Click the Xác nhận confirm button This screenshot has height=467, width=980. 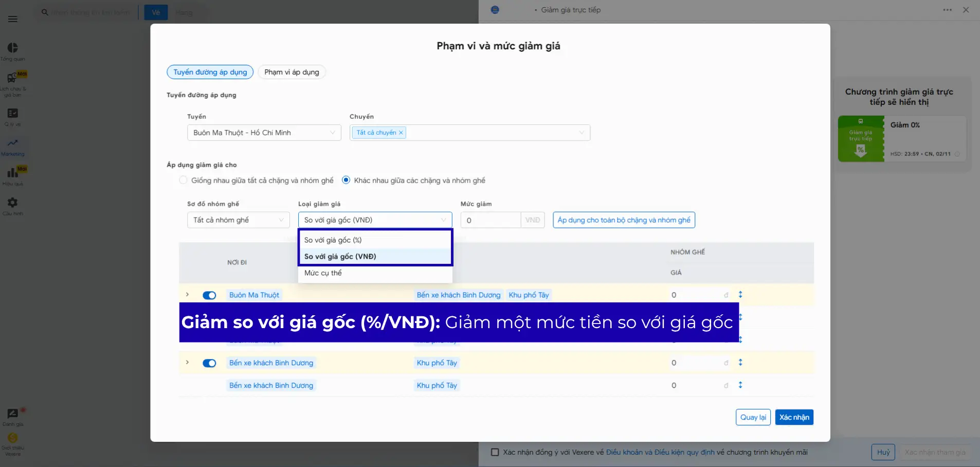[x=794, y=417]
